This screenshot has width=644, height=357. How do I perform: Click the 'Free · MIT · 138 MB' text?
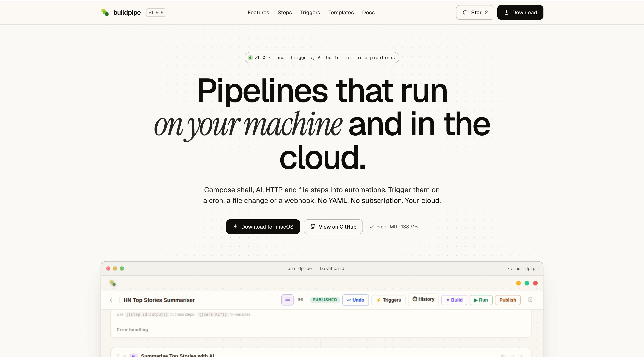397,227
